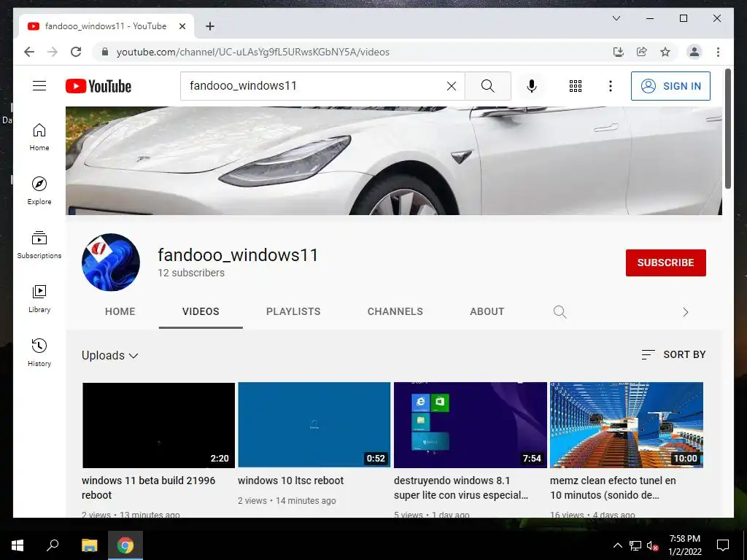Select the fandooo_windows11 browser tab

pyautogui.click(x=105, y=26)
